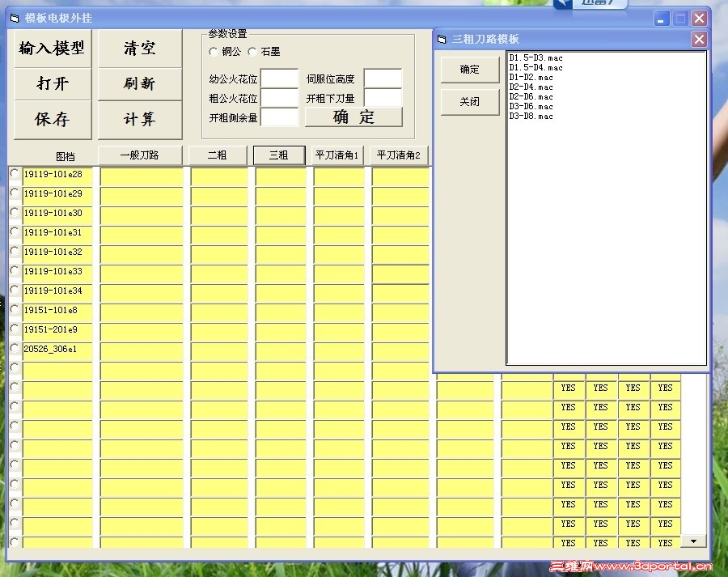Screen dimensions: 728x577
Task: Select the 铜公 radio option
Action: click(213, 52)
